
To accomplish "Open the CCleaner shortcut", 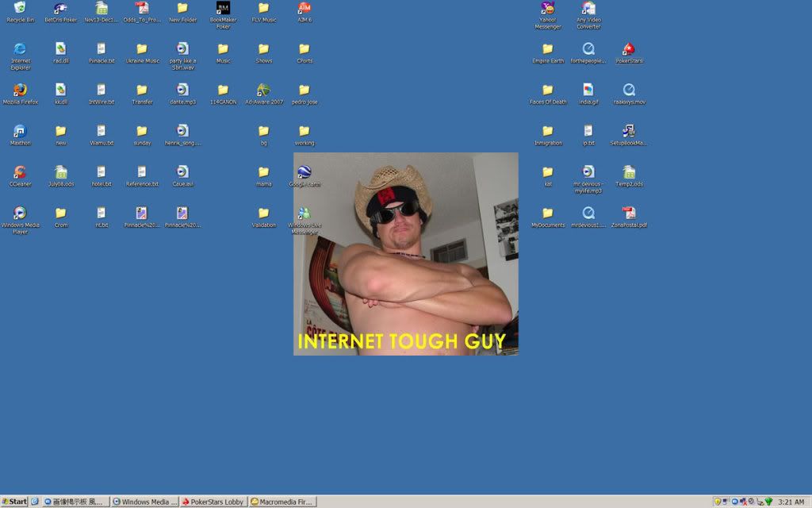I will pos(20,172).
